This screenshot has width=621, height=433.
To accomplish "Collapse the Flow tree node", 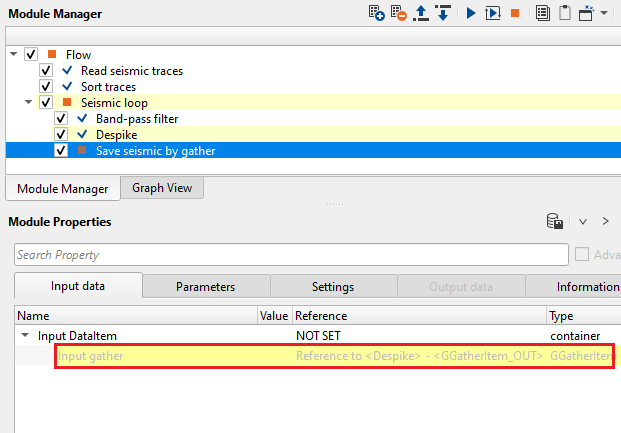I will coord(13,54).
